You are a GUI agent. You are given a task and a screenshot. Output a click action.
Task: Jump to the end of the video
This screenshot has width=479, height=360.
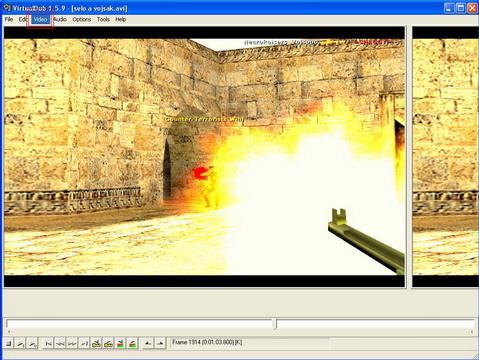[84, 343]
